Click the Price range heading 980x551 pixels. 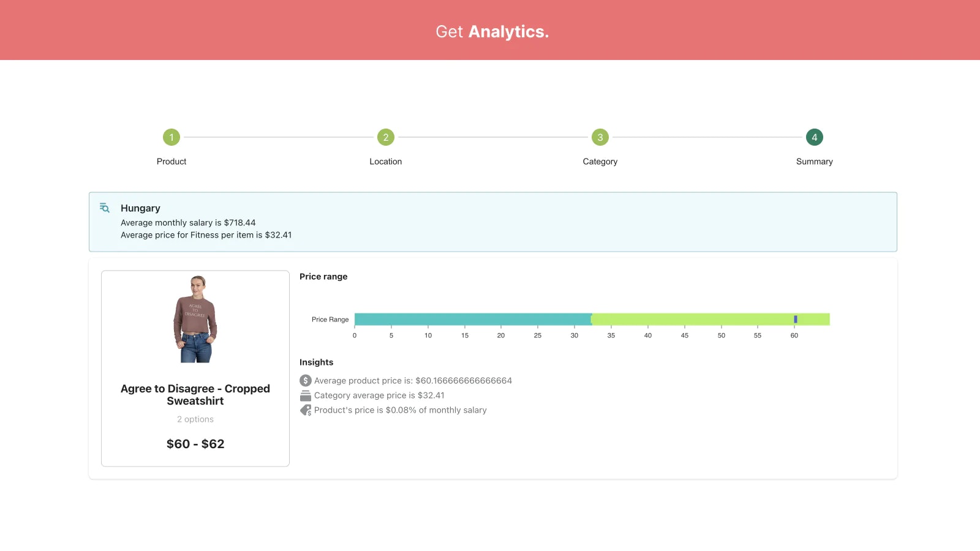pyautogui.click(x=323, y=277)
